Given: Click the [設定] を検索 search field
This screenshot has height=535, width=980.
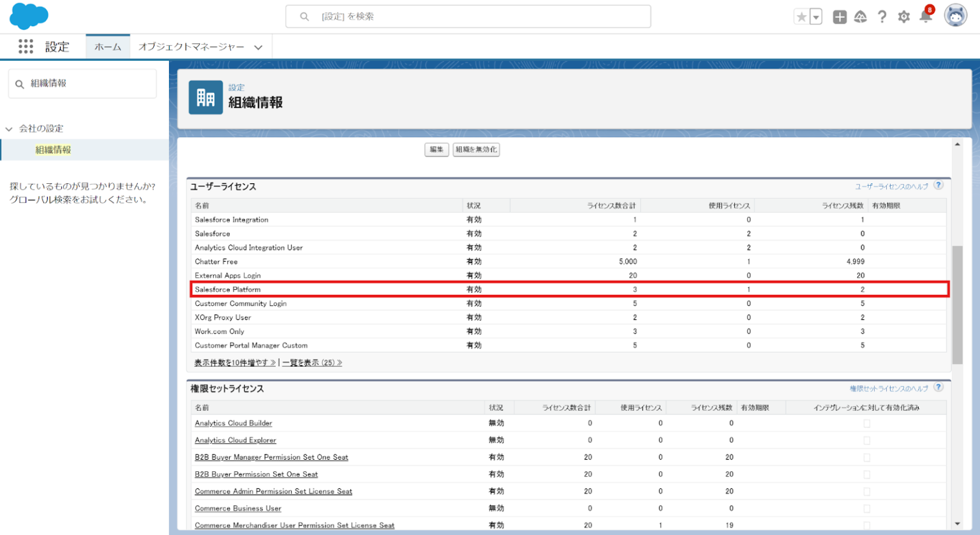Looking at the screenshot, I should coord(468,16).
